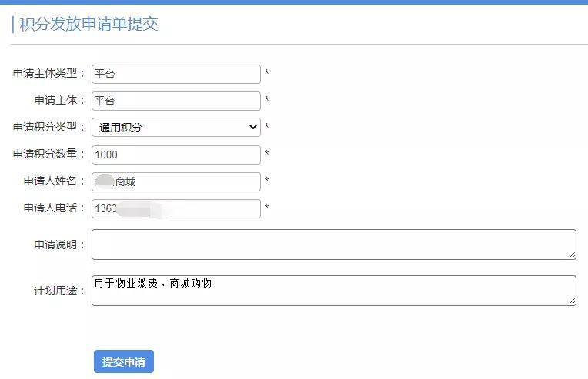Click the 申请人电话 phone number field

coord(175,208)
